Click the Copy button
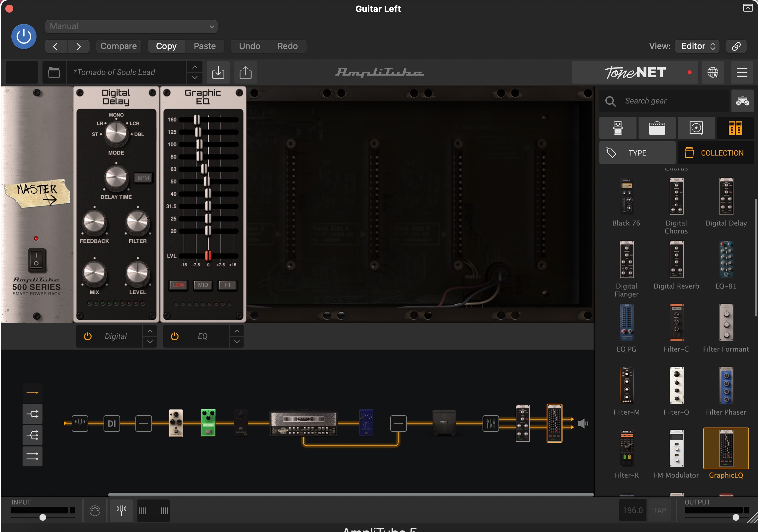This screenshot has width=758, height=532. tap(166, 46)
